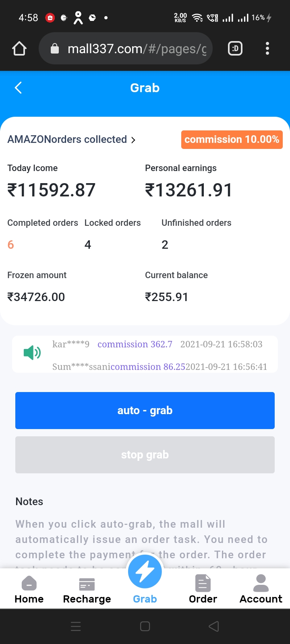This screenshot has width=290, height=644.
Task: Open the browser home icon
Action: 19,49
